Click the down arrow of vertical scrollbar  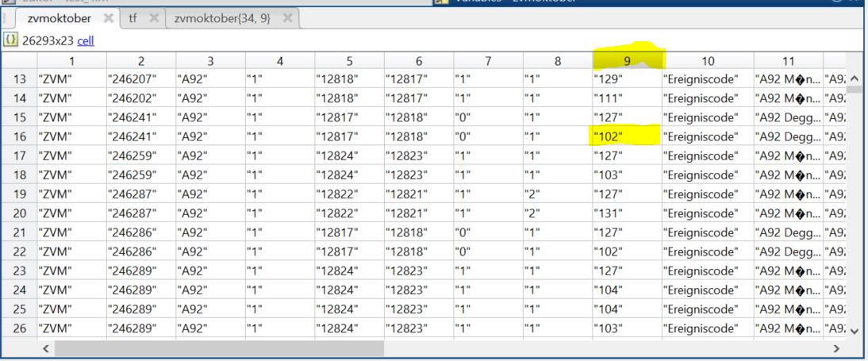854,332
